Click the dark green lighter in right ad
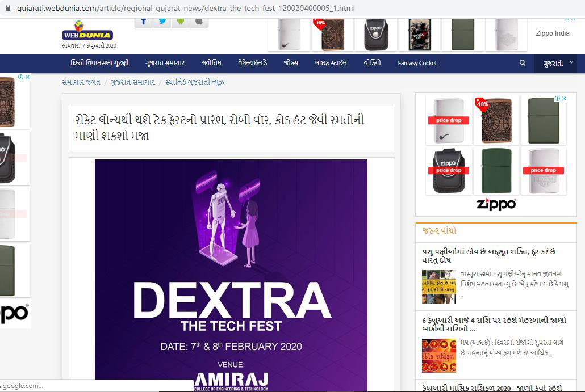585x392 pixels. tap(496, 171)
